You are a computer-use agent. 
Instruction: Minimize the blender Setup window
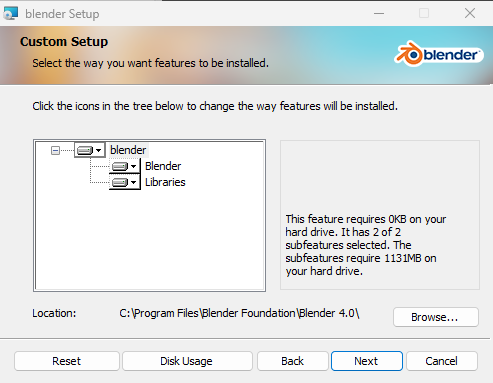(x=379, y=13)
